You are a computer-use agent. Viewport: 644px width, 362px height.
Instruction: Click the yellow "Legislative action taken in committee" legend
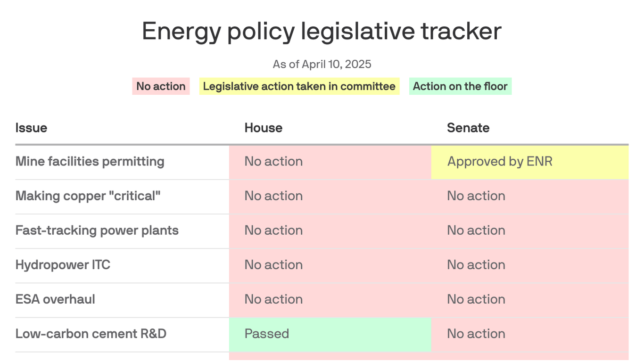299,86
